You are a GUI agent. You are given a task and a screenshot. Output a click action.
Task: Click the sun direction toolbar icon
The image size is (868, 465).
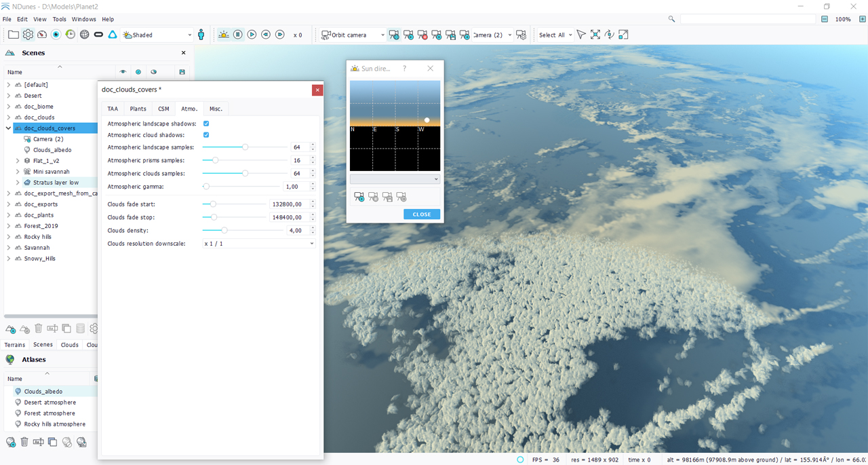click(x=224, y=35)
